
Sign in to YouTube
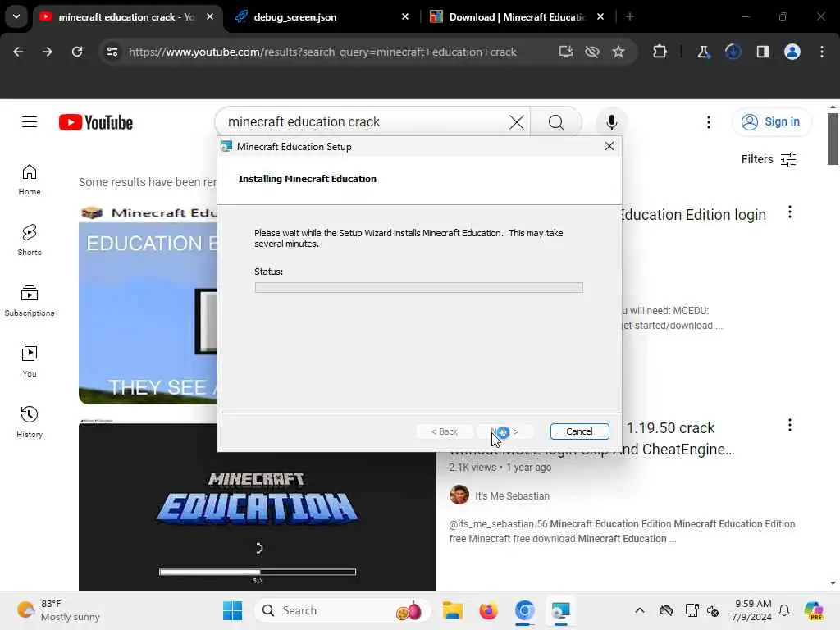[771, 121]
